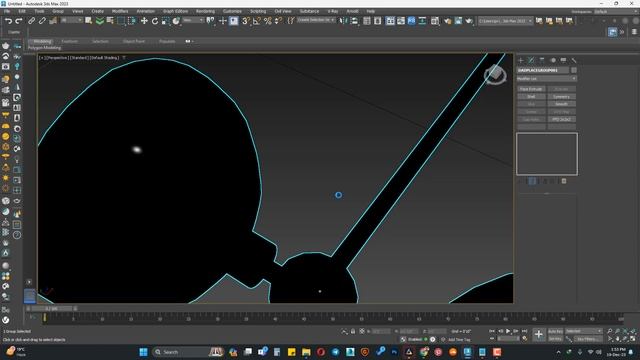Switch to the Freeform ribbon tab

69,41
